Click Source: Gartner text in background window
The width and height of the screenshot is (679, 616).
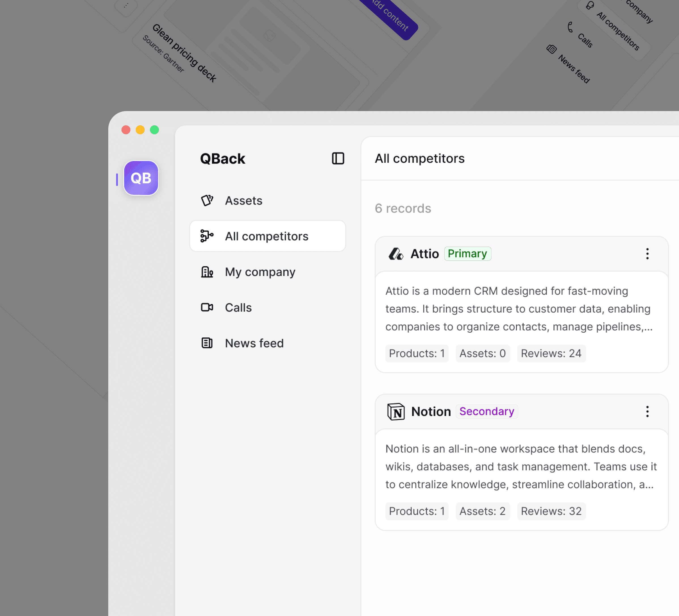163,54
